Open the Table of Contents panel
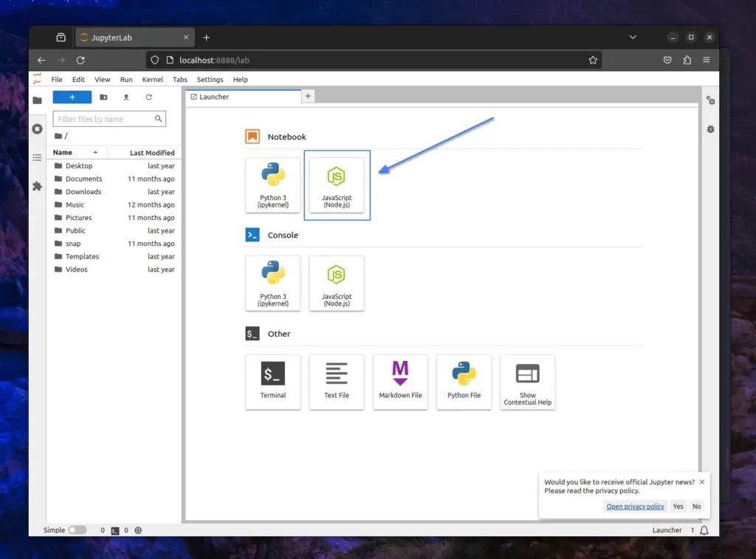 point(37,158)
